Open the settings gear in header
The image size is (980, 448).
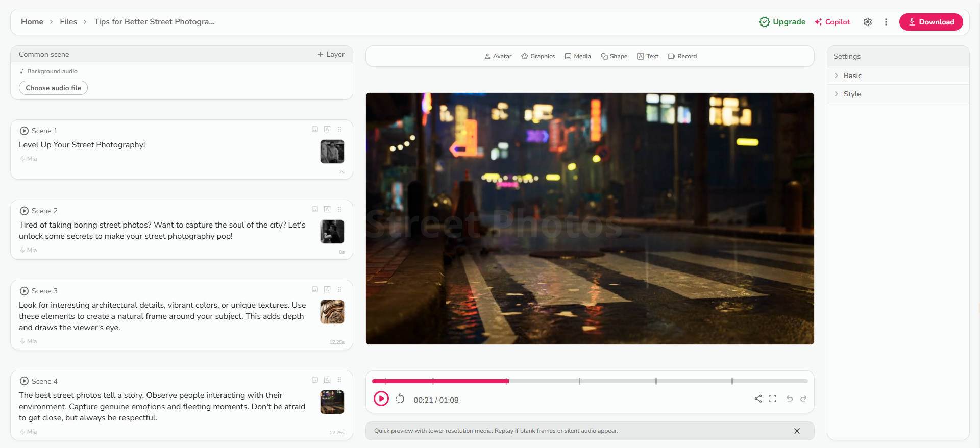(x=868, y=22)
